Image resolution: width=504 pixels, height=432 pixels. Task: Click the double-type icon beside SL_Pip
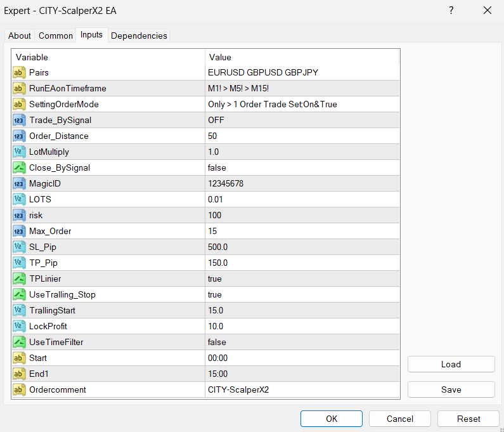pyautogui.click(x=19, y=247)
